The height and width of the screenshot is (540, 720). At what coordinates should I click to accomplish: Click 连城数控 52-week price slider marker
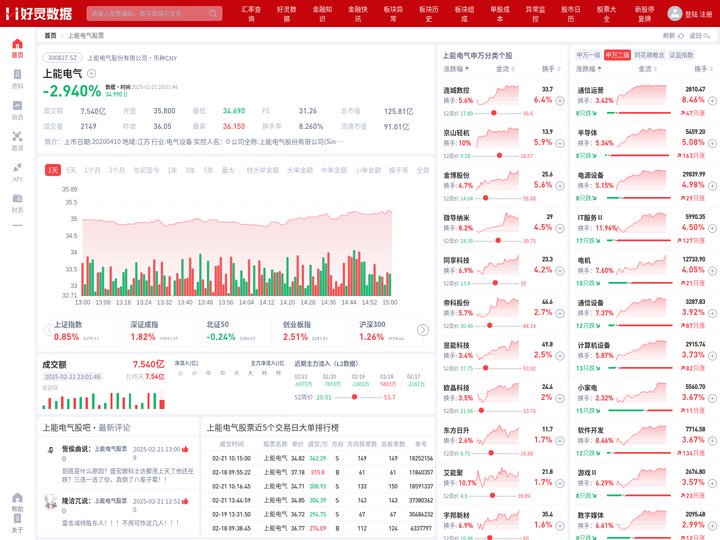(x=494, y=113)
